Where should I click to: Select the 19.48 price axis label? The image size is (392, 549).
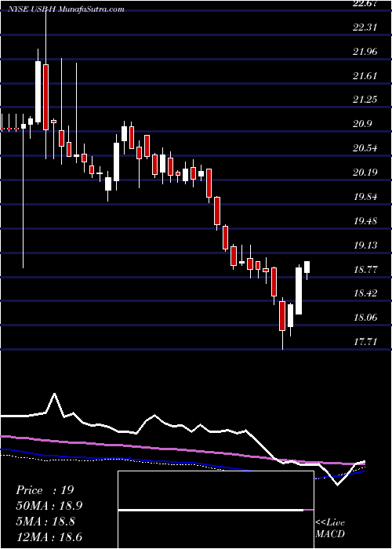[x=365, y=221]
